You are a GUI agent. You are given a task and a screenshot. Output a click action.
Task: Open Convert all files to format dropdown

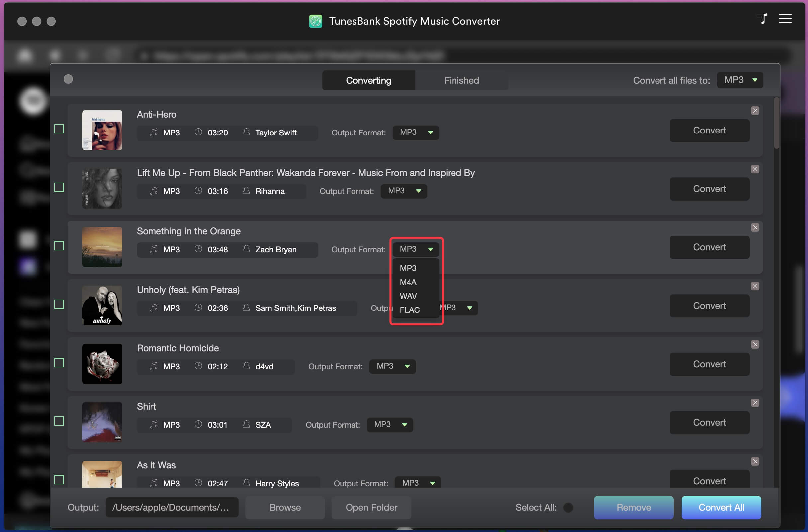pos(740,80)
